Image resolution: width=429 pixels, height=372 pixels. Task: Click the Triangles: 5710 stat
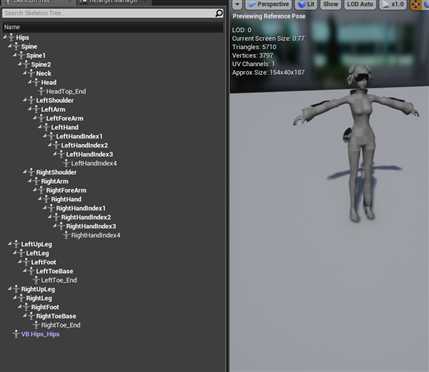pos(254,47)
